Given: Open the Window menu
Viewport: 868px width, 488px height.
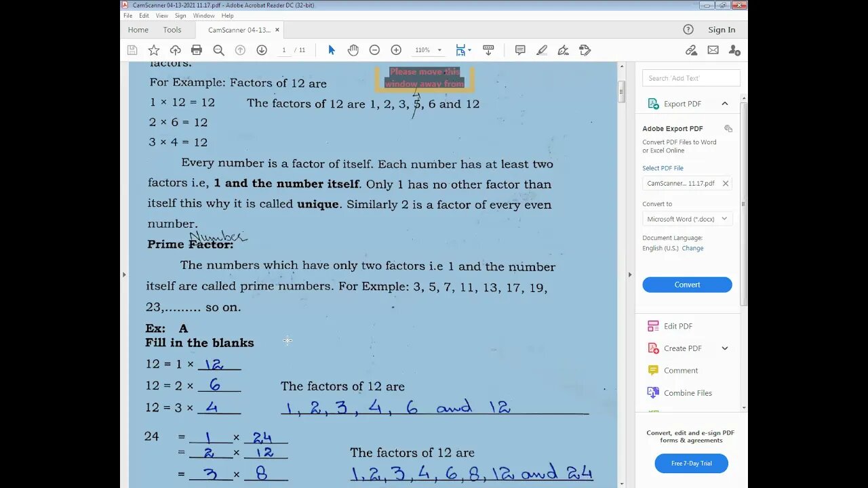Looking at the screenshot, I should pyautogui.click(x=203, y=16).
